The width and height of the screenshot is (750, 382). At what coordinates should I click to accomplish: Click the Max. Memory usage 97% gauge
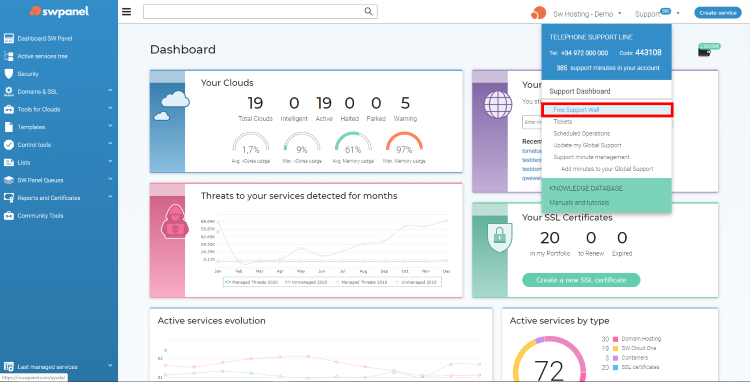404,143
